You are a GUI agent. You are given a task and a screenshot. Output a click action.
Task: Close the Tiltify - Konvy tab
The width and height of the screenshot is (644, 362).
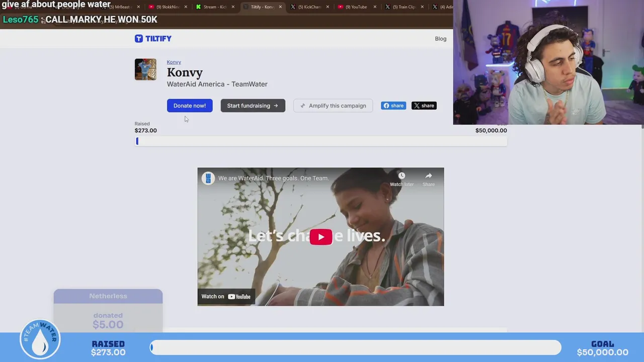pyautogui.click(x=280, y=7)
